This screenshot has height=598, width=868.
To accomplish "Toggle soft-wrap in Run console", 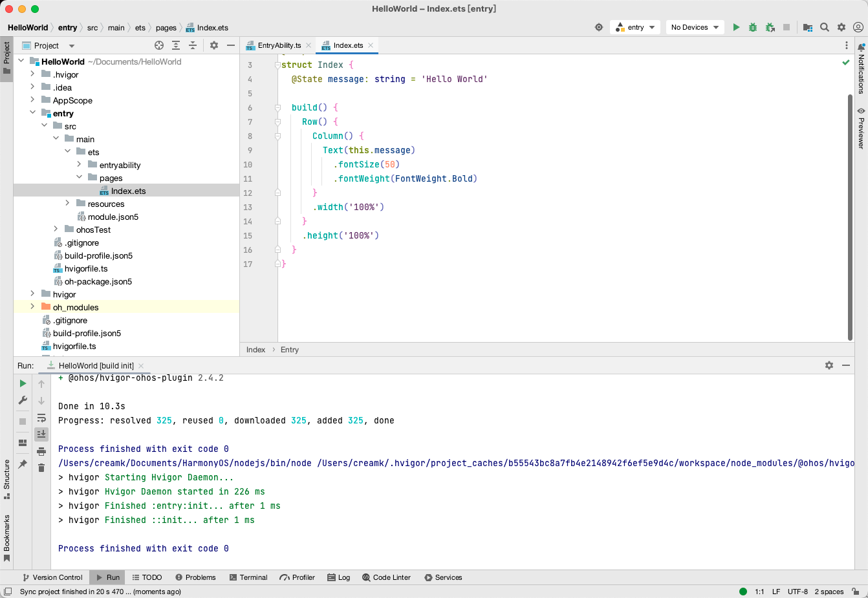I will click(41, 418).
